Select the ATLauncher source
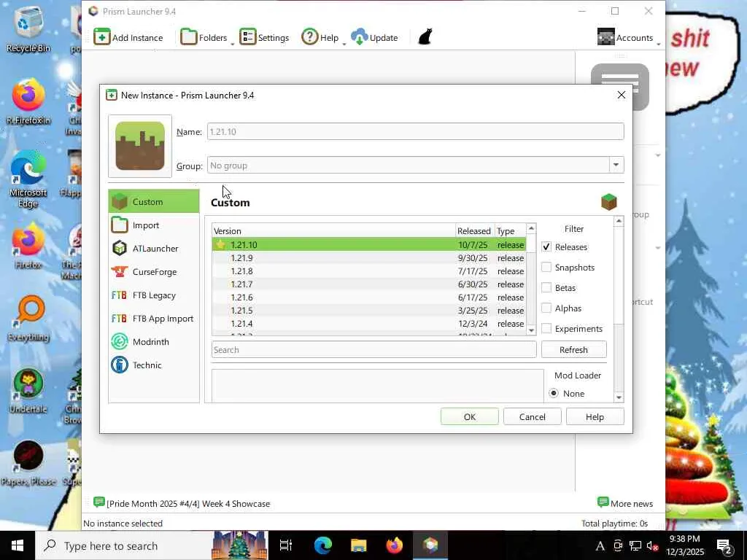This screenshot has width=747, height=560. [x=154, y=249]
